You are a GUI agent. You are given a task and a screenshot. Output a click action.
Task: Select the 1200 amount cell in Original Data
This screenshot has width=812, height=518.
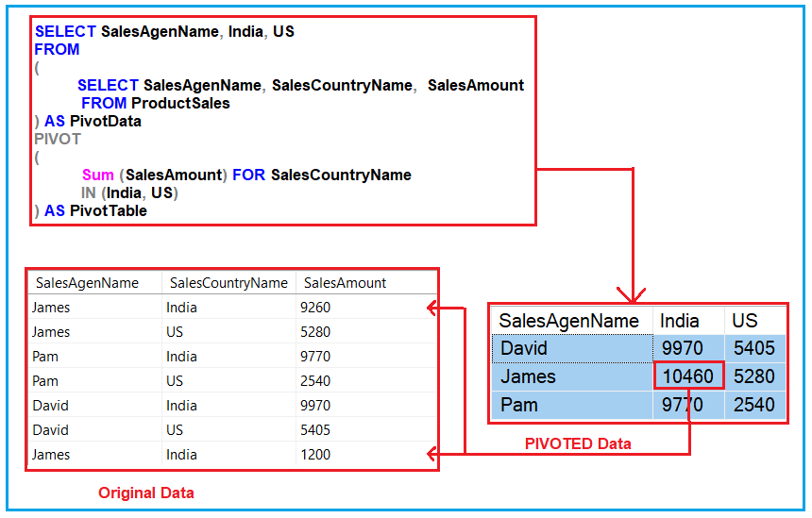pos(315,455)
